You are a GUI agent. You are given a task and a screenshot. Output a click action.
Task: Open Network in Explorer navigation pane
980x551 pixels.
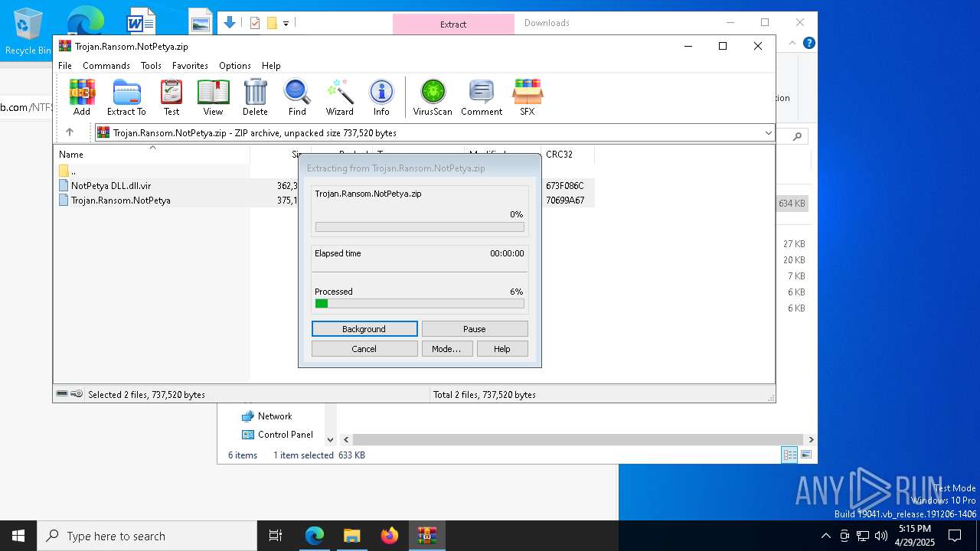[275, 416]
